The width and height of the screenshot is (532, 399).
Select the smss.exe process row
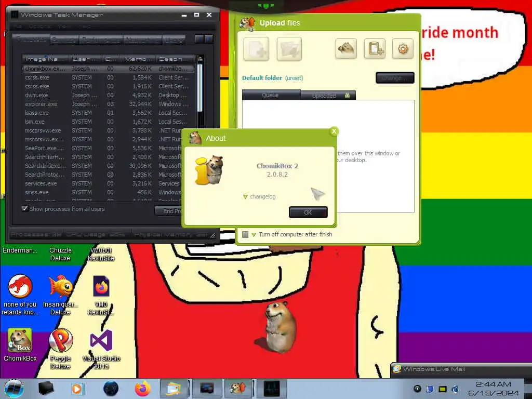tap(102, 192)
